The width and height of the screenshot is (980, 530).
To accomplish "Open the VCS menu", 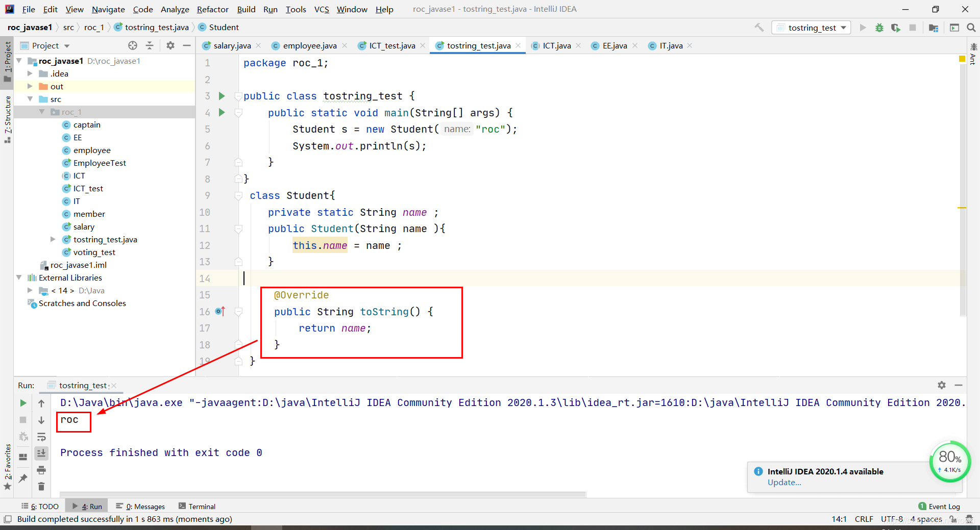I will pos(322,9).
